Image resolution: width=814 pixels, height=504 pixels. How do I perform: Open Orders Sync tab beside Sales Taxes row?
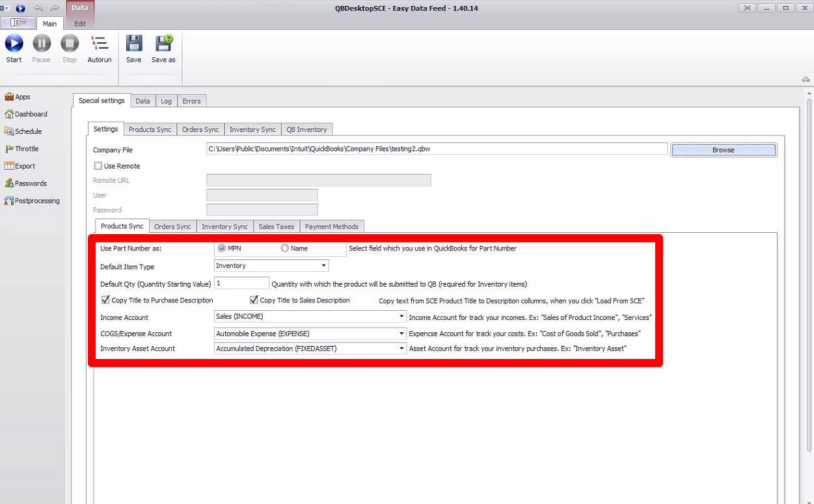172,226
